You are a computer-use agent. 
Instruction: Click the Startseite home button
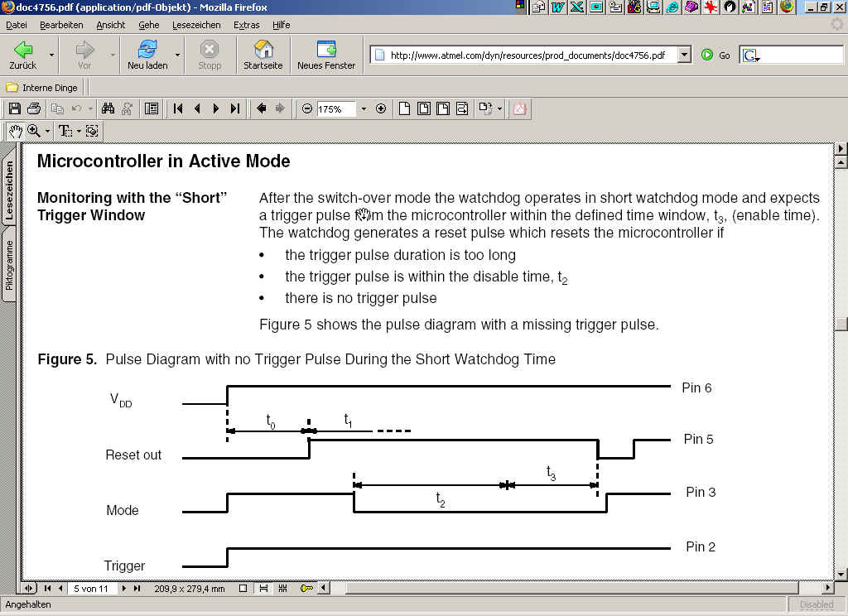click(263, 55)
